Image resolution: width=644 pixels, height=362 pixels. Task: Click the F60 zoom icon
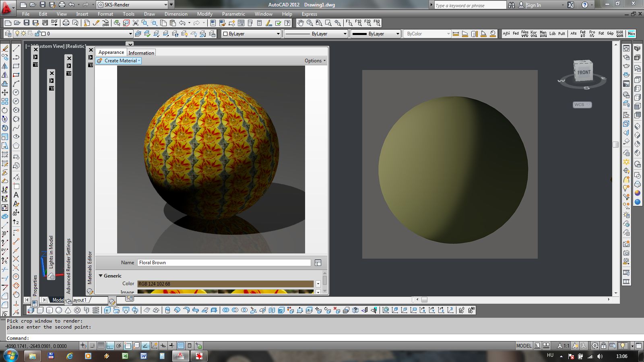(377, 23)
